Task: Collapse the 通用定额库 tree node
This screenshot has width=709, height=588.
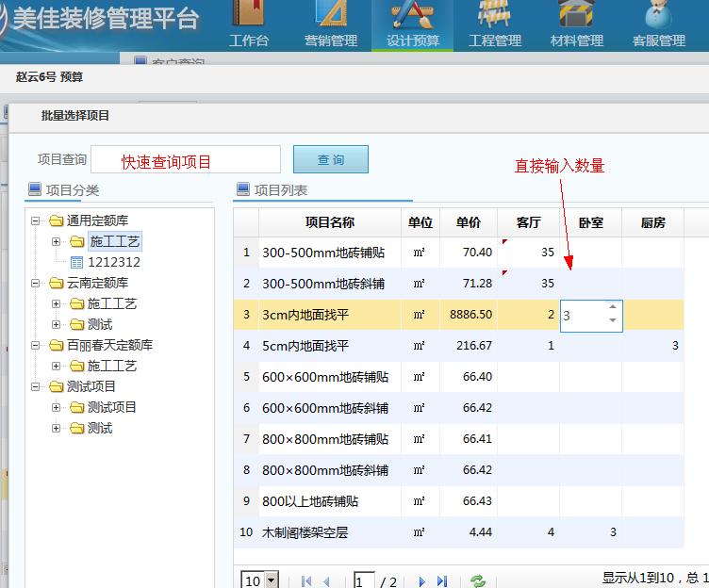Action: coord(36,221)
